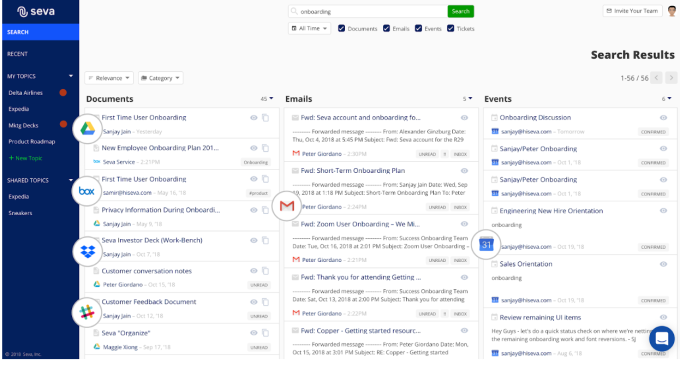The height and width of the screenshot is (370, 680).
Task: Open the chat support bubble
Action: 661,338
